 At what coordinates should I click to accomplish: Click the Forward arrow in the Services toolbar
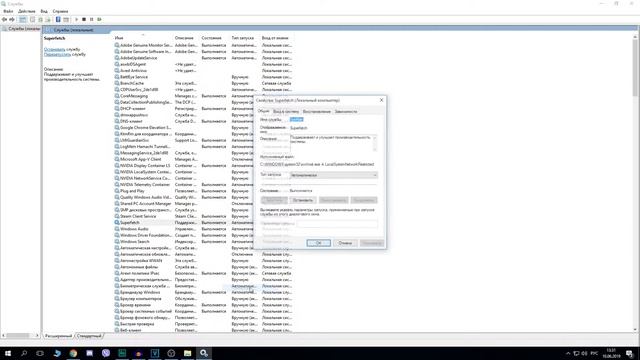coord(12,19)
